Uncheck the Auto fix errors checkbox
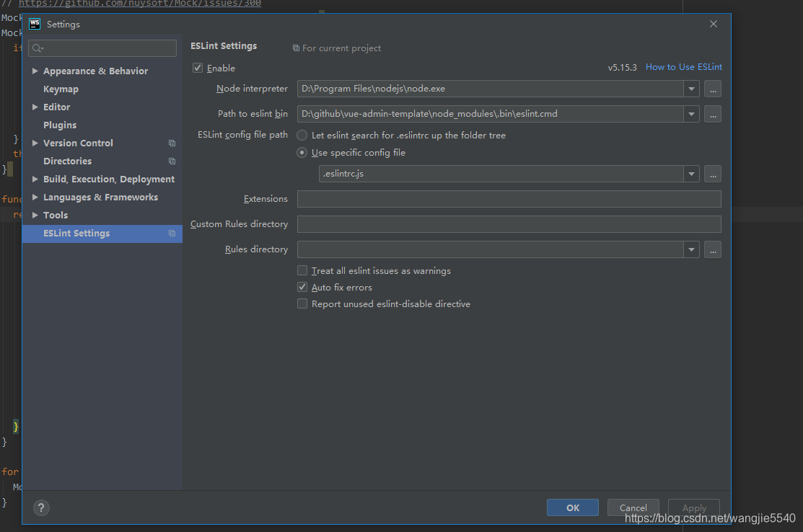 point(302,287)
